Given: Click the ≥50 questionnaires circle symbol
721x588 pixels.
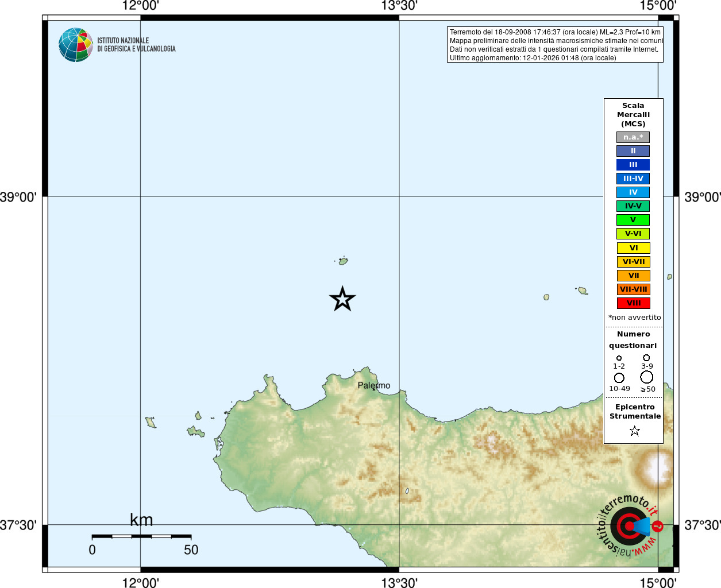Looking at the screenshot, I should (647, 377).
